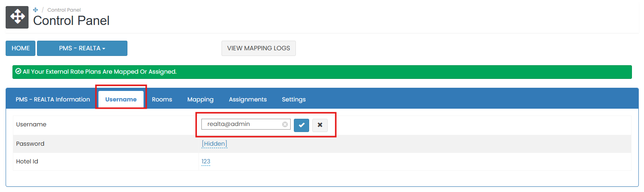Click the Username row label
This screenshot has width=644, height=192.
pos(31,124)
